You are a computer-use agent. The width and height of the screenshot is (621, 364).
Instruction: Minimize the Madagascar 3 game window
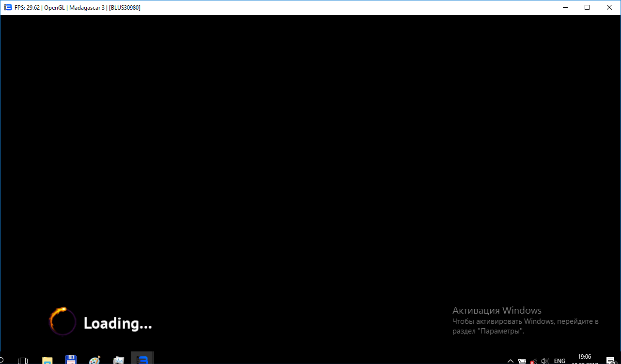point(565,7)
